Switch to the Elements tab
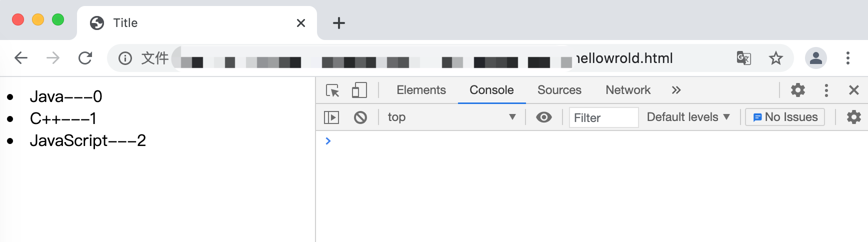The image size is (868, 242). (421, 90)
